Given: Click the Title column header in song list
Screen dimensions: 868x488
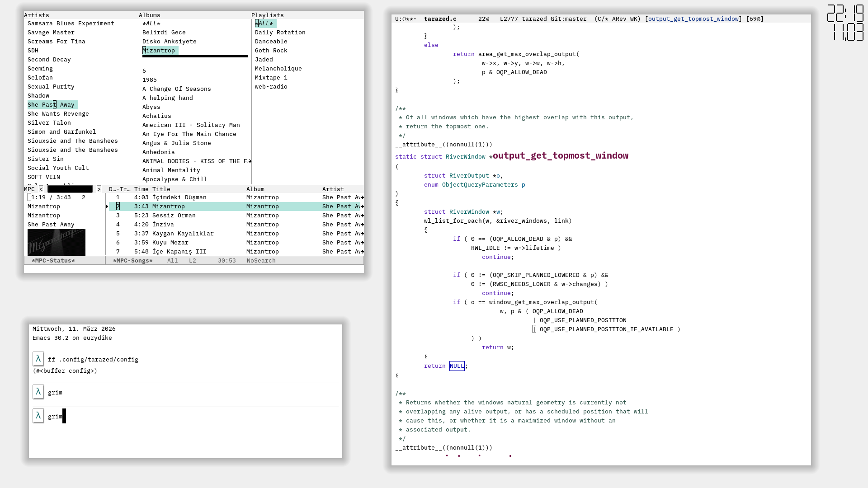Looking at the screenshot, I should coord(161,189).
